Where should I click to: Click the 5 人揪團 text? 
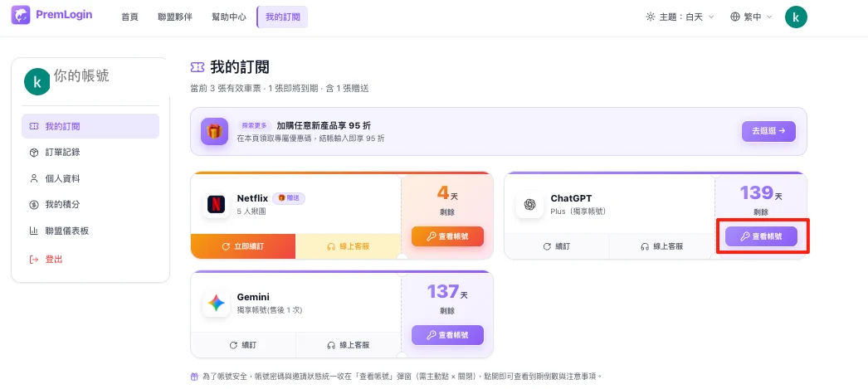[x=251, y=212]
